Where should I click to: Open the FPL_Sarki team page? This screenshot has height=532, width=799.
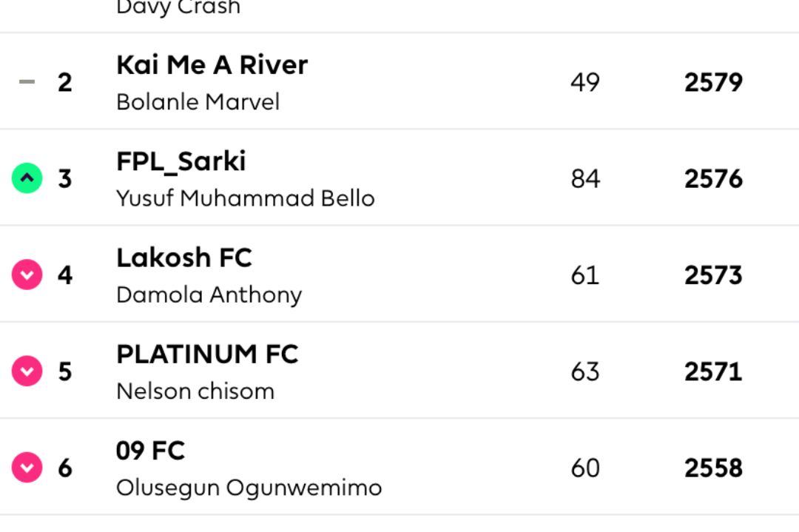pos(181,162)
